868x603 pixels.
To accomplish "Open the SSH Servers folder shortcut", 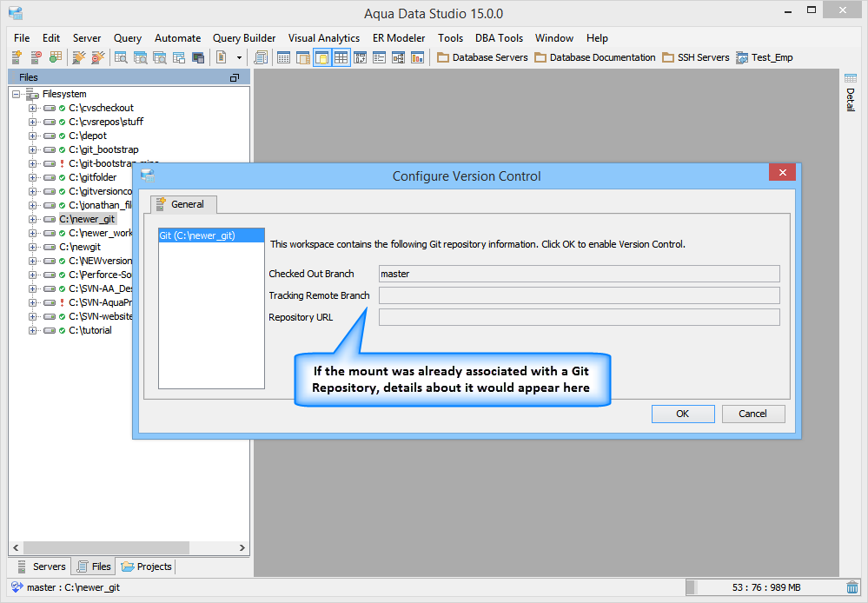I will coord(696,57).
